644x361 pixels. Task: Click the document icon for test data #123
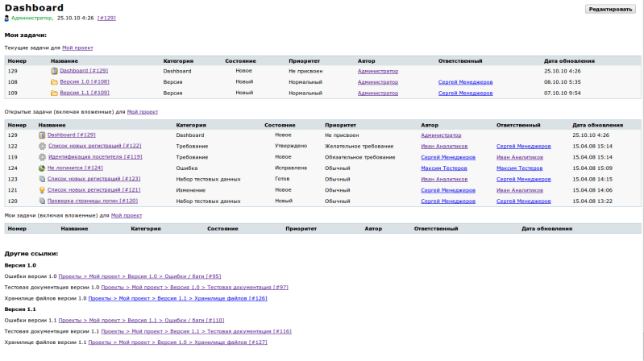42,179
